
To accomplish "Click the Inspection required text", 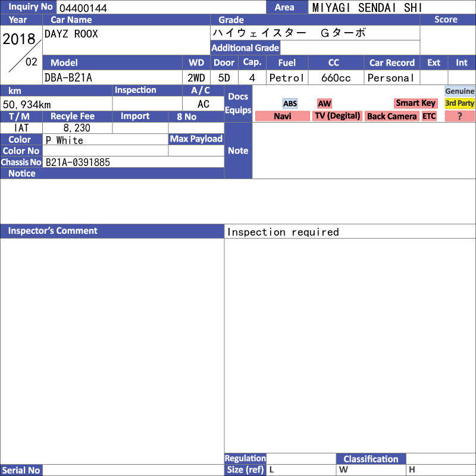I will pyautogui.click(x=283, y=232).
